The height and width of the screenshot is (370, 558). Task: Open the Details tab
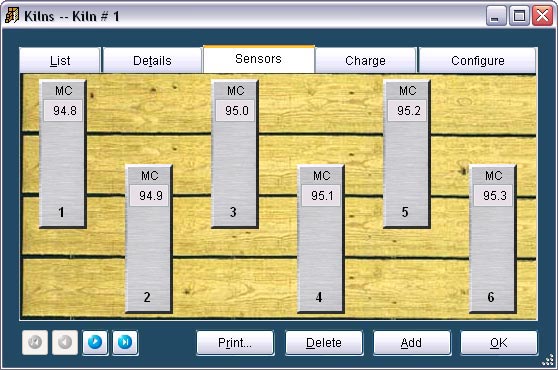click(x=152, y=60)
